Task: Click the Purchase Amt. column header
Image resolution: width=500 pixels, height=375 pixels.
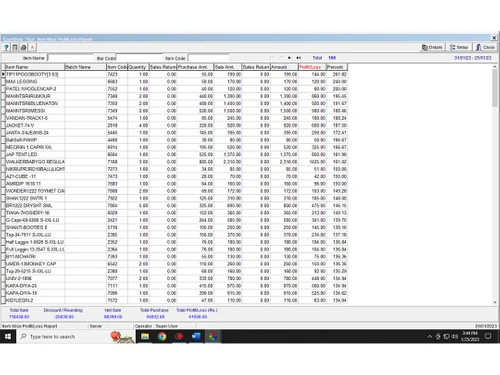Action: (x=195, y=67)
